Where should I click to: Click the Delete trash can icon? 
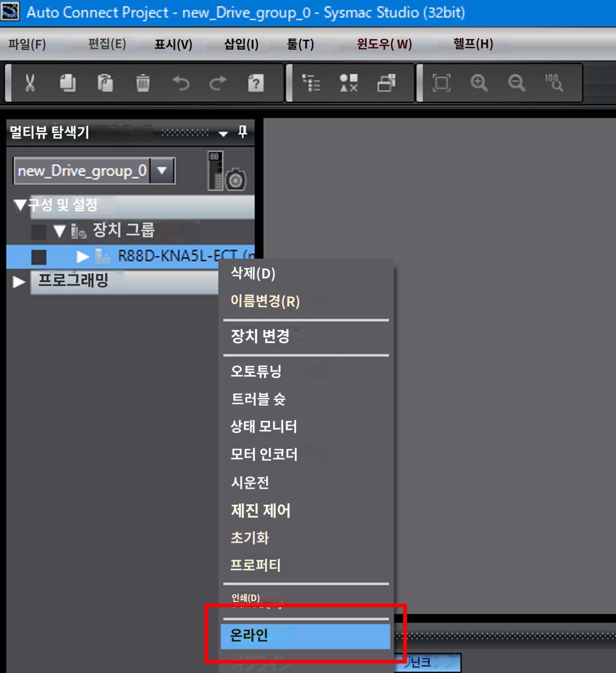click(143, 83)
